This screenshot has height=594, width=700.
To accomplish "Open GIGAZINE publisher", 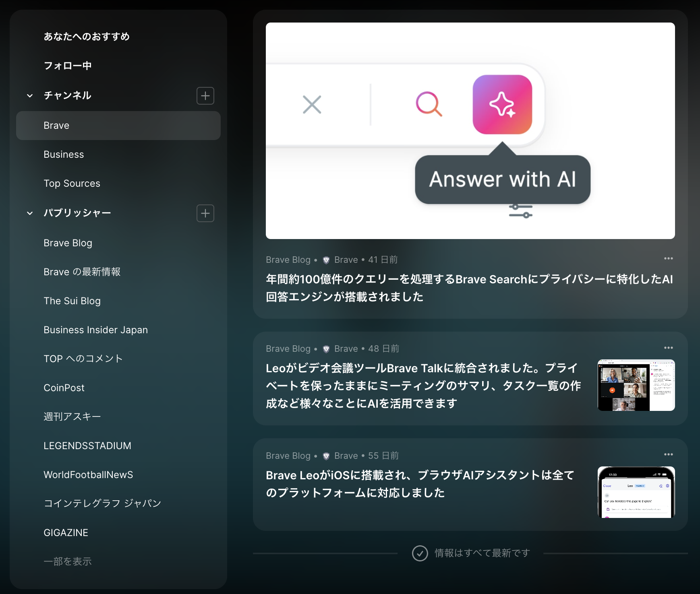I will (118, 533).
